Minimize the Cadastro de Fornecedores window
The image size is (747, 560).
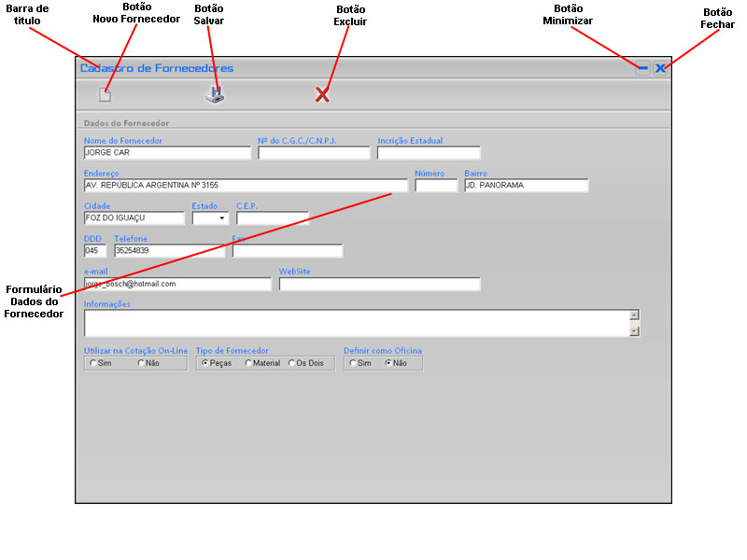(642, 68)
